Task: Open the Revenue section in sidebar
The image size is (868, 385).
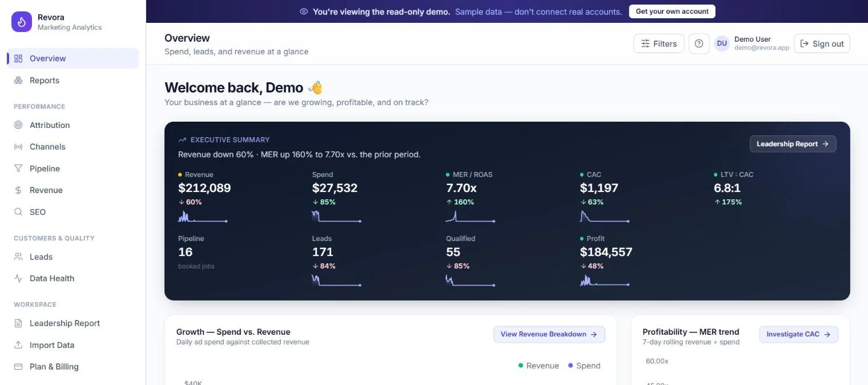Action: coord(73,190)
